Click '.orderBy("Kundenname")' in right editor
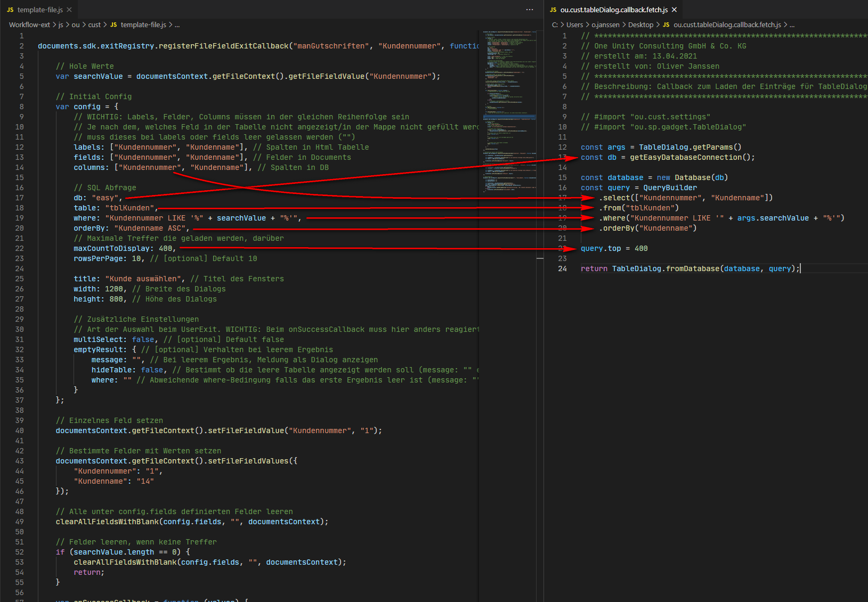This screenshot has width=868, height=602. click(x=648, y=228)
